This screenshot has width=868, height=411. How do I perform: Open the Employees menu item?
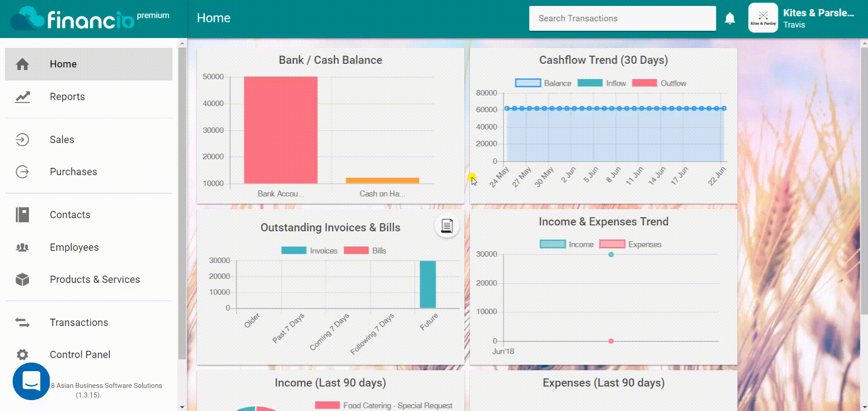coord(74,248)
